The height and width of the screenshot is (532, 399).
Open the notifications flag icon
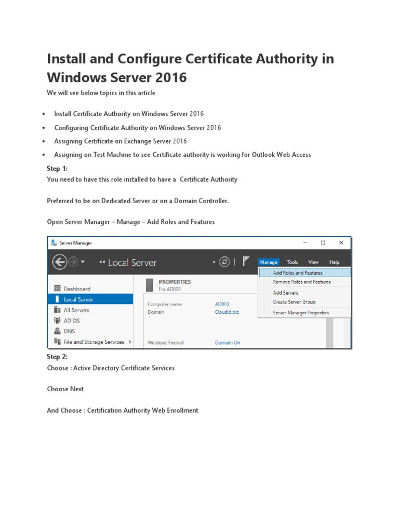tap(246, 262)
